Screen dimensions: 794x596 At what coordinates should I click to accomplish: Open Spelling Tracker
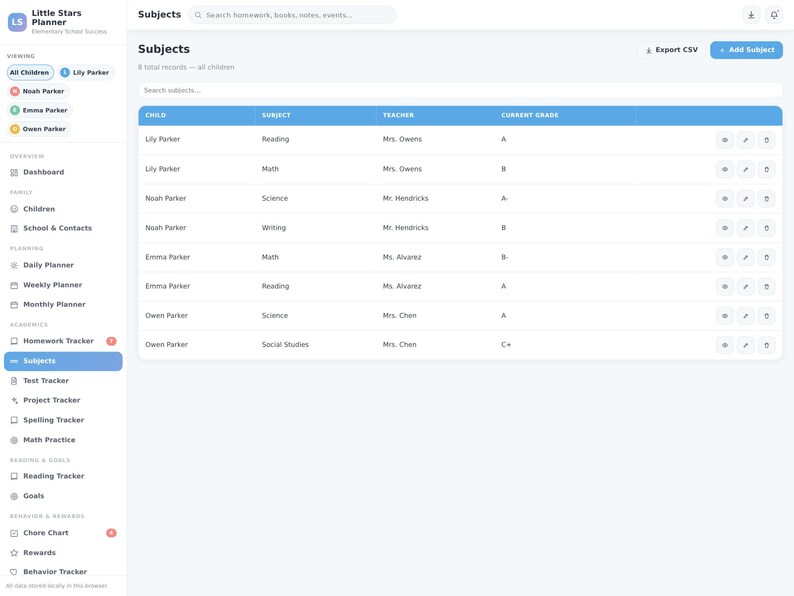[x=63, y=420]
